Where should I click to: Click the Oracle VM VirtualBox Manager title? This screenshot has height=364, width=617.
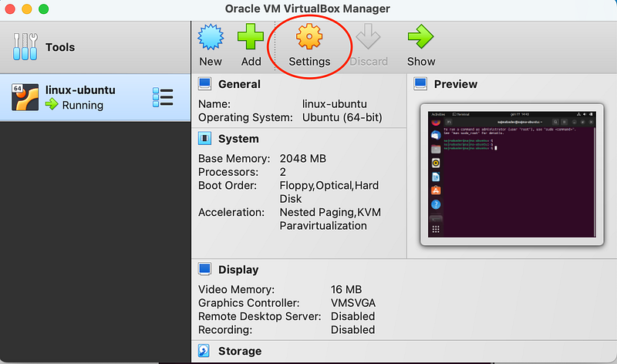click(308, 9)
